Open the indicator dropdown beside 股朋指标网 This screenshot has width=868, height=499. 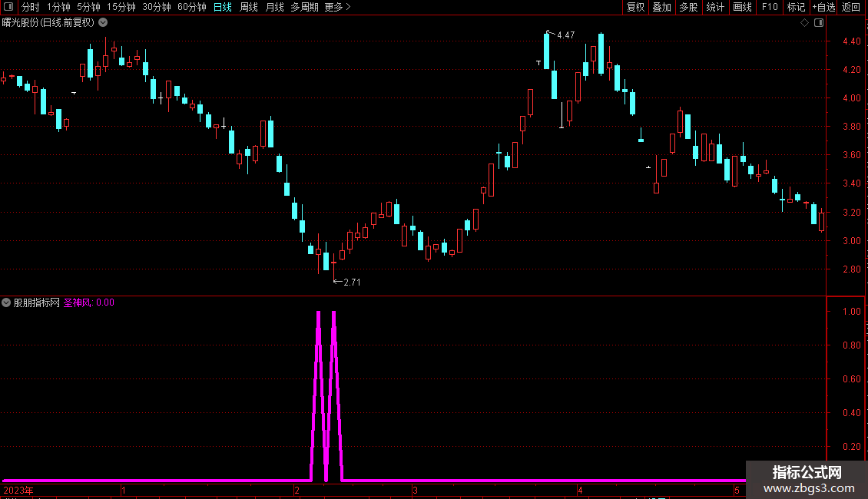pyautogui.click(x=6, y=302)
